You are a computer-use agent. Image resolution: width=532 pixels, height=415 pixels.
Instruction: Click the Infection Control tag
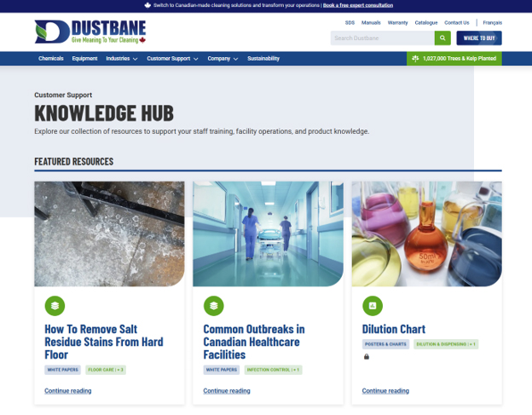click(273, 370)
